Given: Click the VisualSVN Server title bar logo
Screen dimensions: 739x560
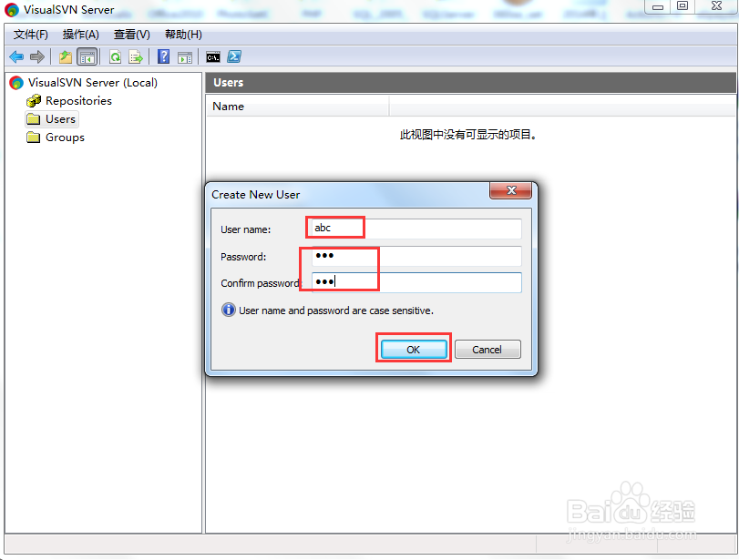Looking at the screenshot, I should coord(11,9).
